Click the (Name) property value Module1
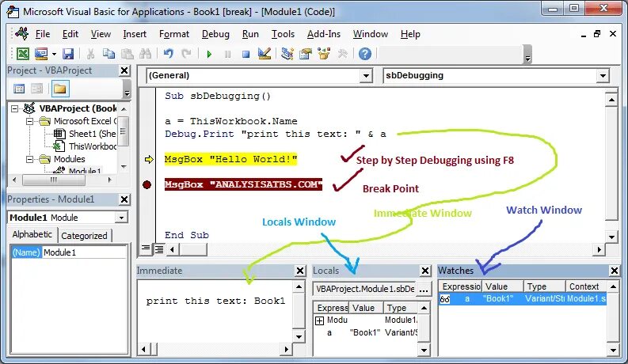The width and height of the screenshot is (628, 364). pyautogui.click(x=85, y=252)
